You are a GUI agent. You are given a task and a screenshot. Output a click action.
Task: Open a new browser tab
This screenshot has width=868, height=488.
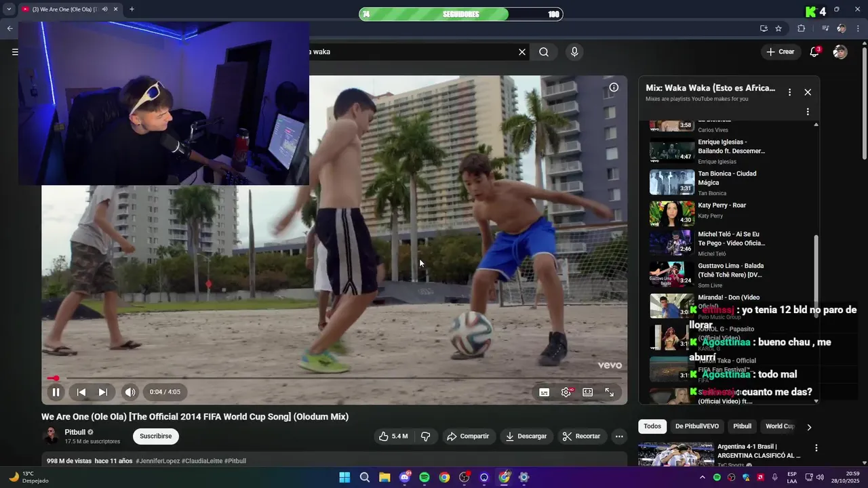pyautogui.click(x=132, y=9)
